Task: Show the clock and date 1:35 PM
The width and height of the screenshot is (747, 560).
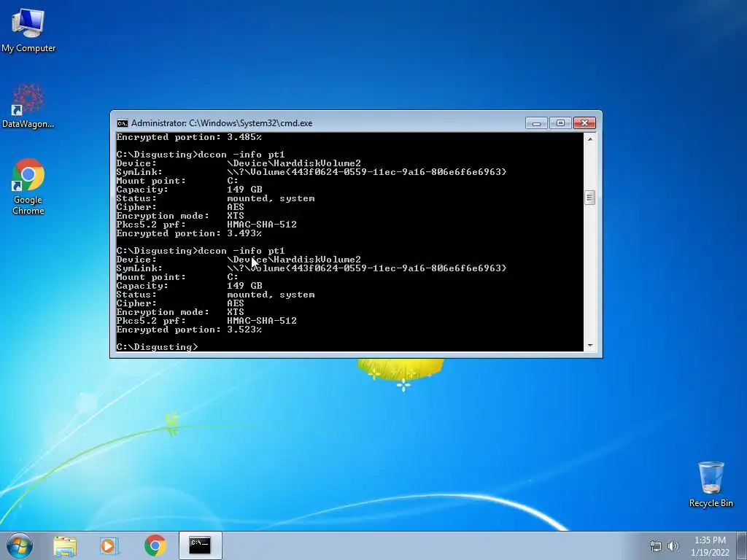Action: point(710,546)
